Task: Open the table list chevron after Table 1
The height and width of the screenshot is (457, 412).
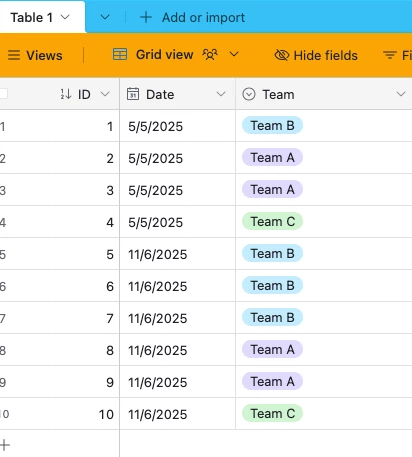Action: pos(105,17)
